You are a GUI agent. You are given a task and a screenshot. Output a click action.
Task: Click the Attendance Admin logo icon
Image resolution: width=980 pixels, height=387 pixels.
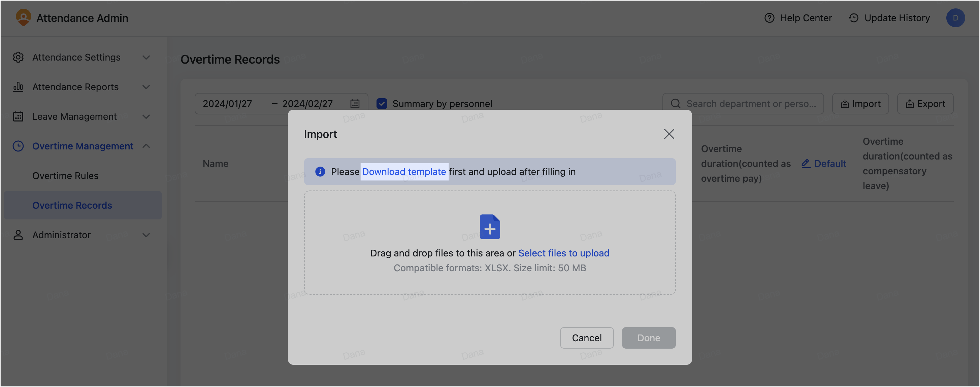tap(23, 18)
